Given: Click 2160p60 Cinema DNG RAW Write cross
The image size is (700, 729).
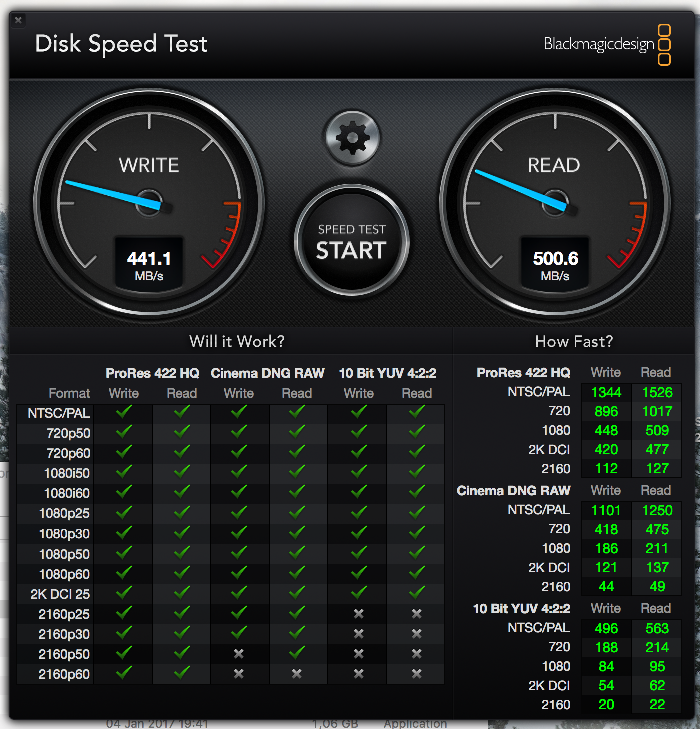Looking at the screenshot, I should click(x=239, y=674).
